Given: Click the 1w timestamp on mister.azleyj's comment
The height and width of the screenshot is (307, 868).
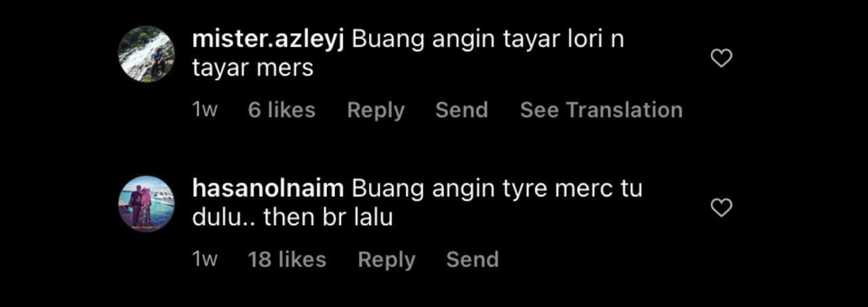Looking at the screenshot, I should [x=205, y=110].
